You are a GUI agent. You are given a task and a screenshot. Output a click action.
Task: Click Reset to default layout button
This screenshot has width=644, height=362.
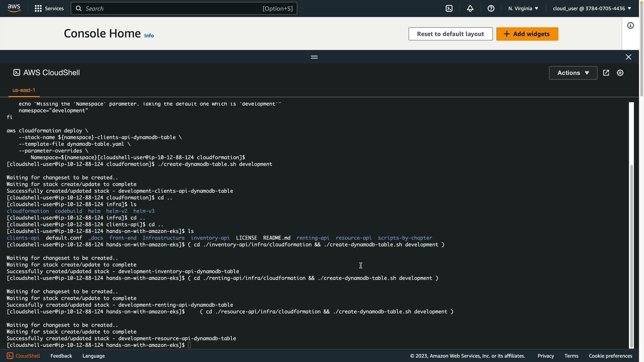450,34
